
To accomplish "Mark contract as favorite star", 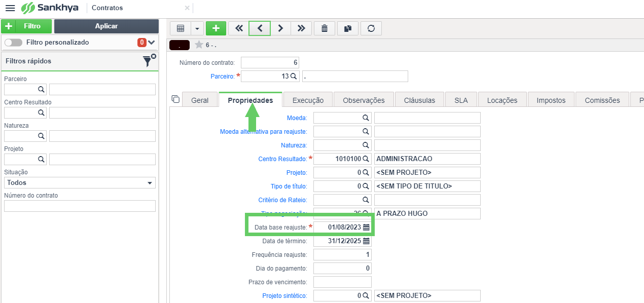I will 199,45.
